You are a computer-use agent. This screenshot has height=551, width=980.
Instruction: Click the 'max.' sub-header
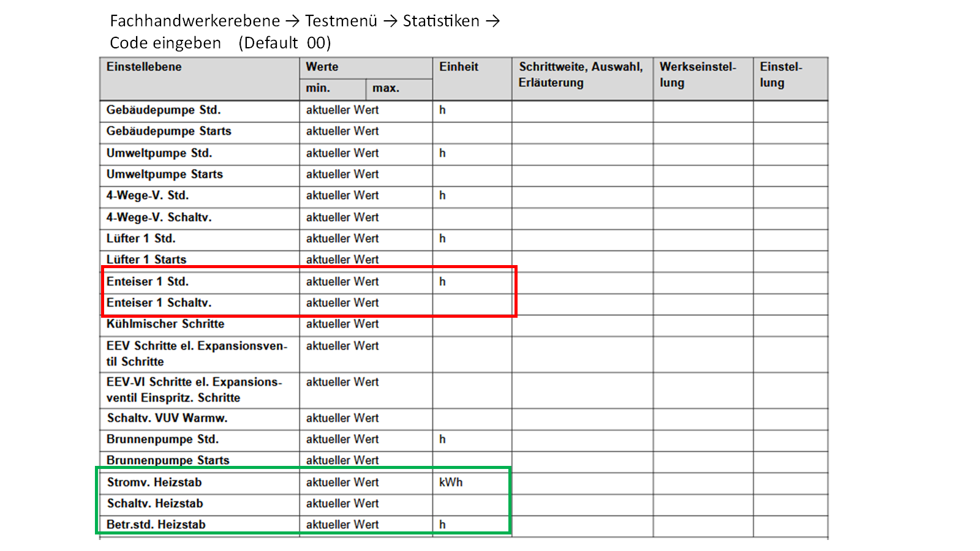click(386, 88)
